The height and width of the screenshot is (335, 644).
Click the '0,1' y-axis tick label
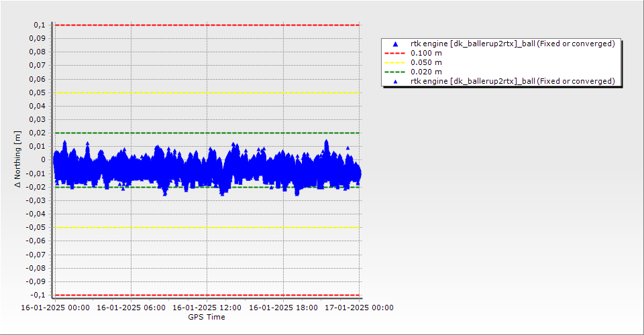click(40, 25)
